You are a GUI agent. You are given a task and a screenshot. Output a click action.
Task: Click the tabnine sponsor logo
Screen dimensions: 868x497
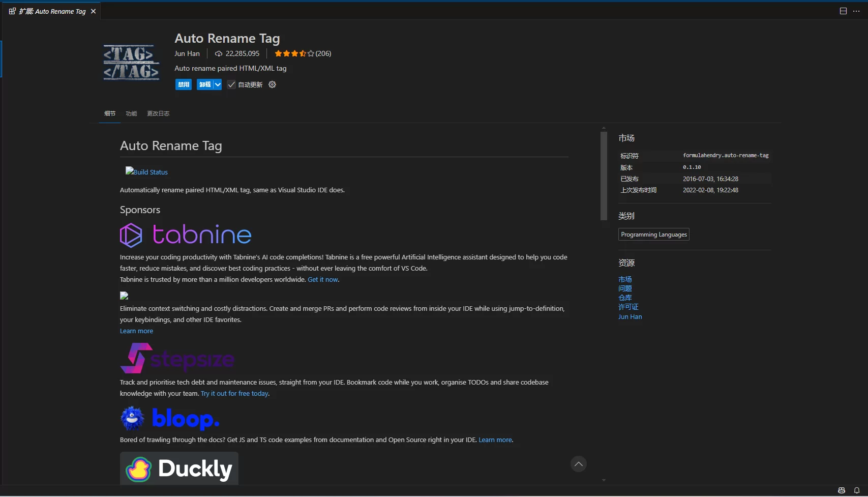[186, 235]
